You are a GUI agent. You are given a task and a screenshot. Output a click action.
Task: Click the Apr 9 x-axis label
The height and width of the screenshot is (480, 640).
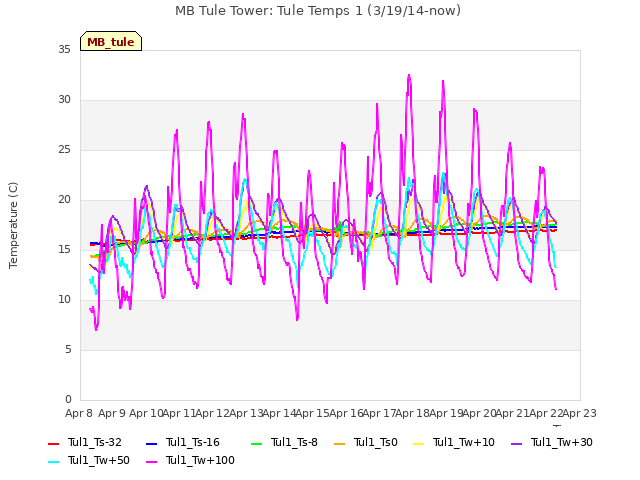pos(112,413)
